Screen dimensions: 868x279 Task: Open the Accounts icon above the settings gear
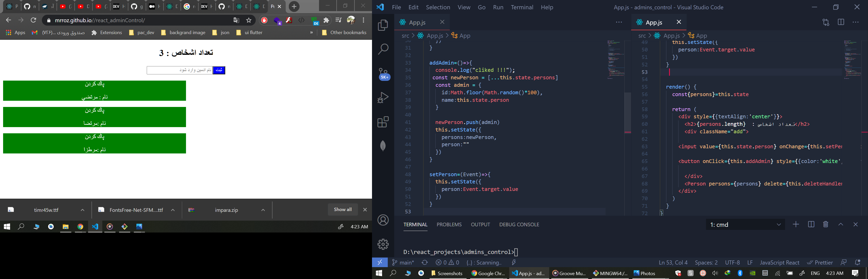coord(383,220)
